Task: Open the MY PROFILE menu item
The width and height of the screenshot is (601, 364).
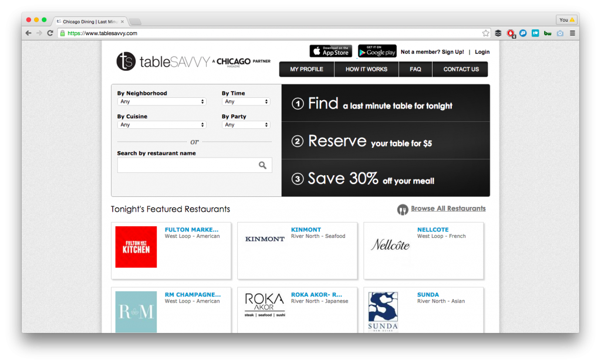Action: 306,69
